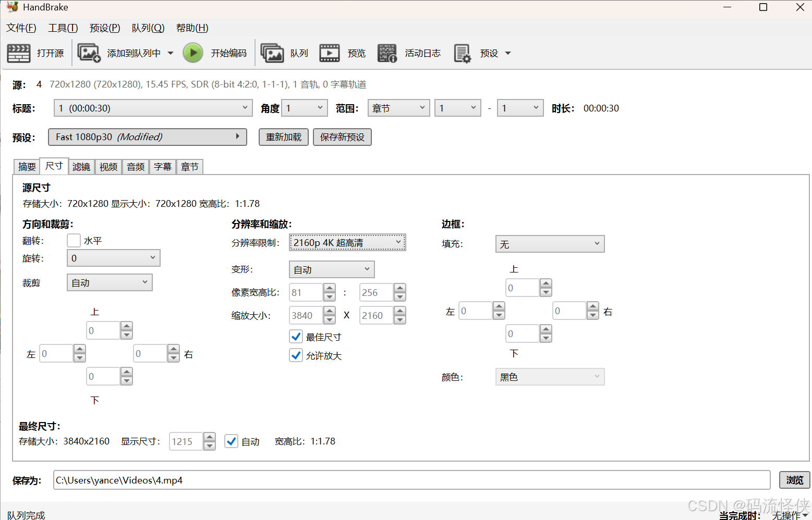This screenshot has height=520, width=812.
Task: Click the scaled height 2160 field
Action: [x=377, y=315]
